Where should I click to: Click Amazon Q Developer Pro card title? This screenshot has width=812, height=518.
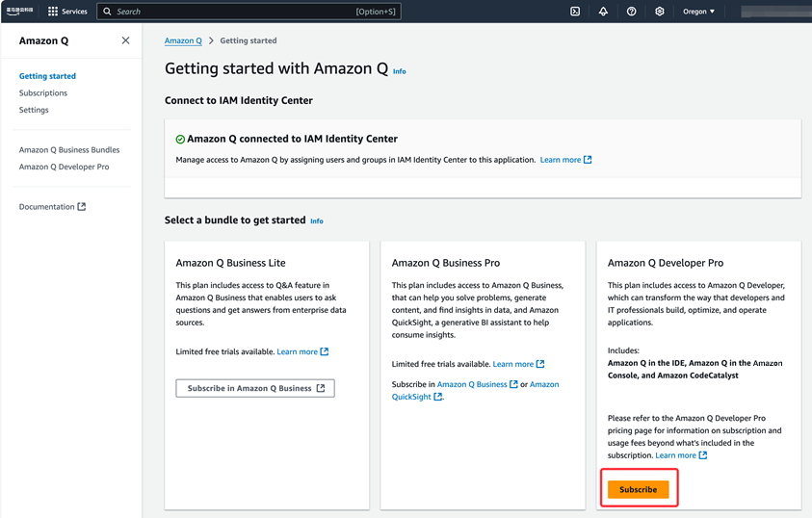666,263
